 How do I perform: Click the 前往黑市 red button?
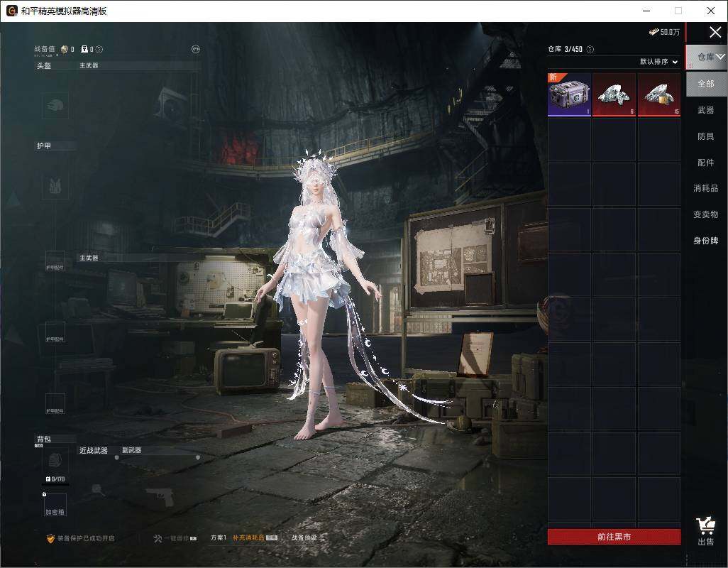click(x=614, y=537)
